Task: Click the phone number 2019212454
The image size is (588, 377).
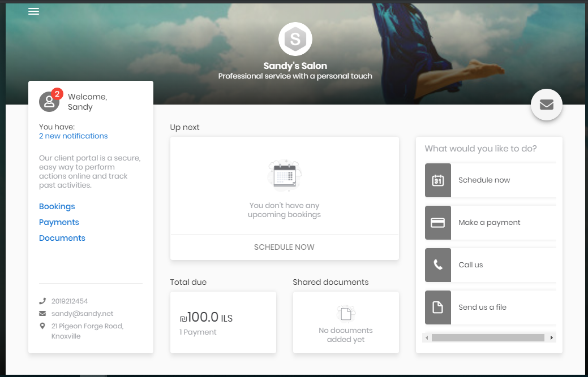Action: pyautogui.click(x=70, y=301)
